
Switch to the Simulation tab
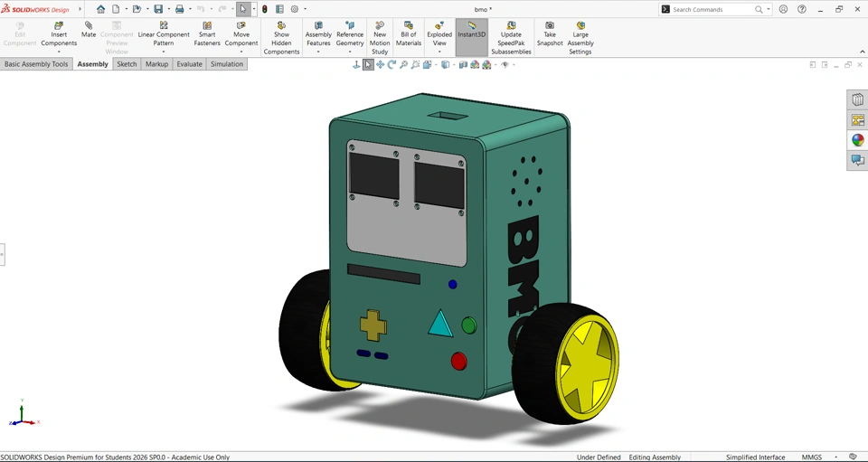(x=227, y=64)
